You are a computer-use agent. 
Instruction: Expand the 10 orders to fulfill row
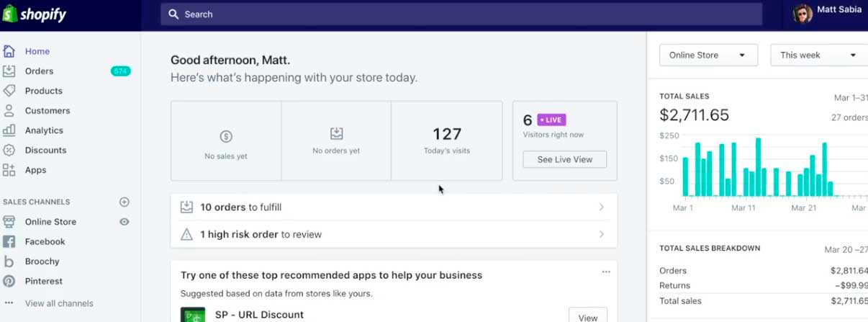[394, 207]
